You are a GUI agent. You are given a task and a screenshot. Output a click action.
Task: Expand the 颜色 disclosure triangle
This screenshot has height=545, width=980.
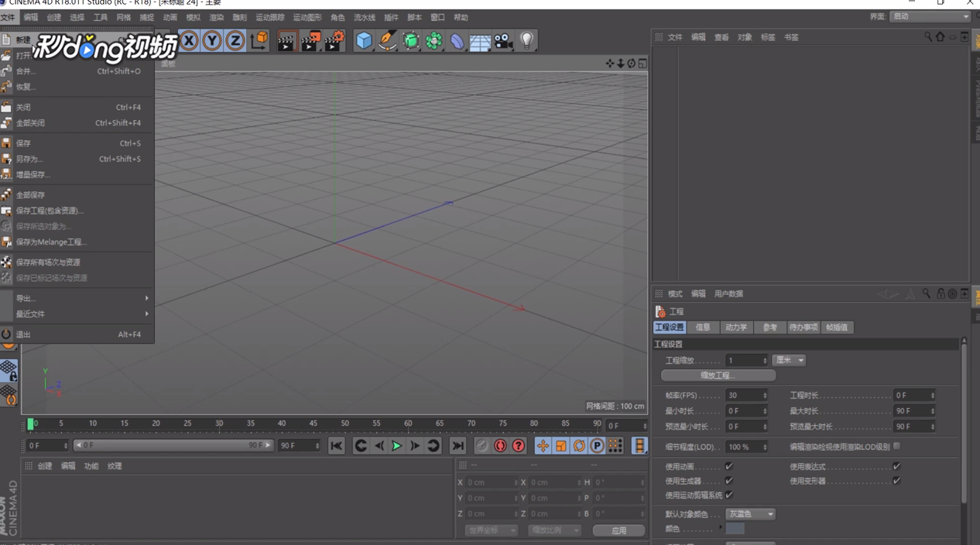720,528
